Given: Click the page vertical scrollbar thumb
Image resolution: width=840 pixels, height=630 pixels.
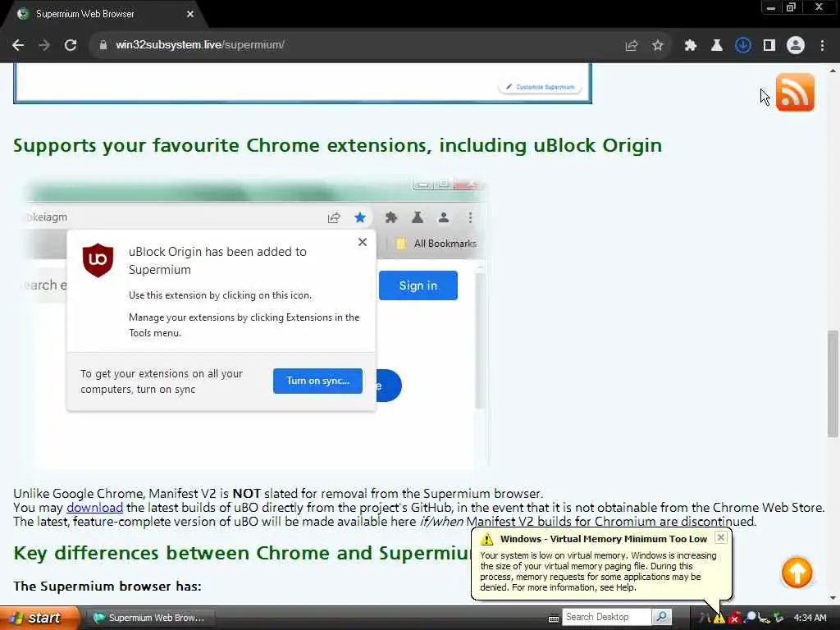Looking at the screenshot, I should (833, 384).
